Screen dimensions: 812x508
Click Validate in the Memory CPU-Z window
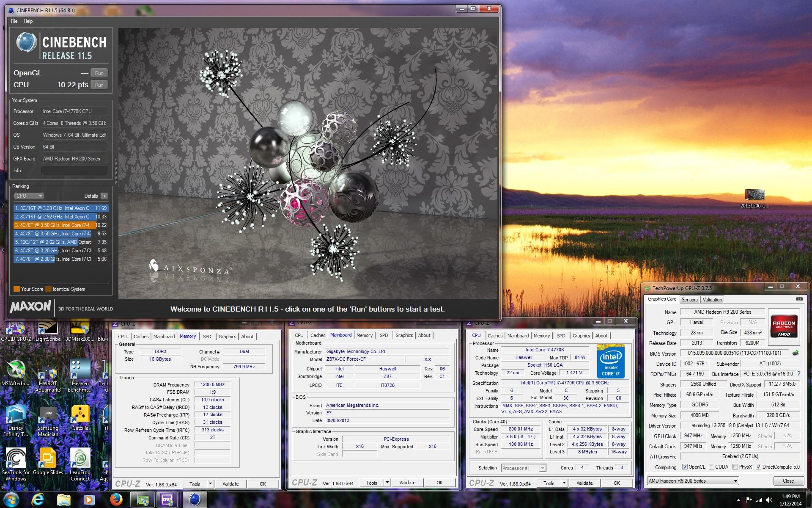230,484
